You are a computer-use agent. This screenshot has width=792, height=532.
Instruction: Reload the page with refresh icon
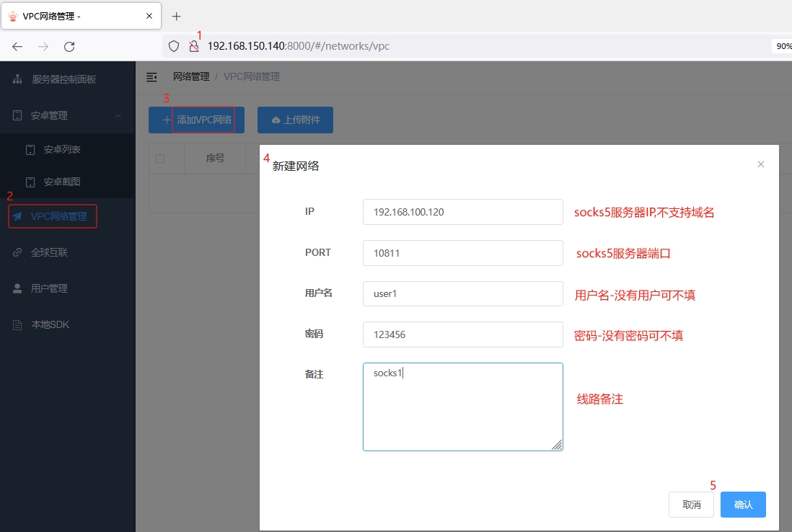69,46
